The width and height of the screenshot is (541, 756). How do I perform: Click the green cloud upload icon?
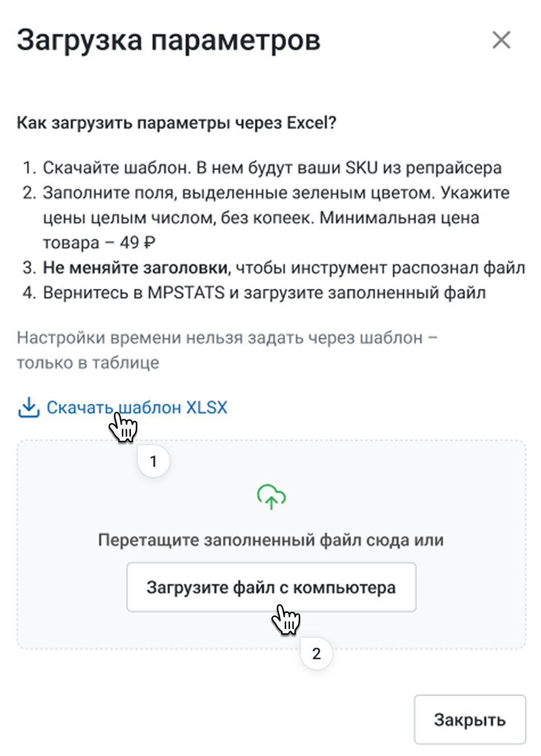271,496
